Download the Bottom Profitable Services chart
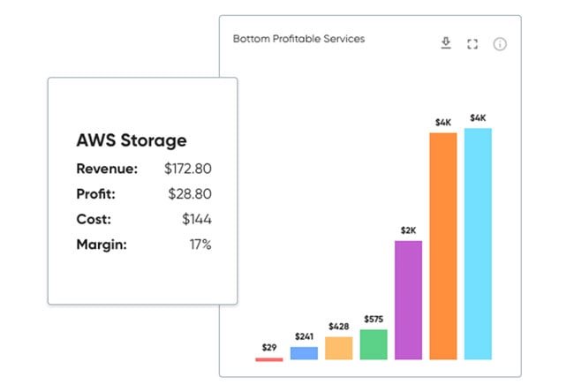 (x=446, y=43)
